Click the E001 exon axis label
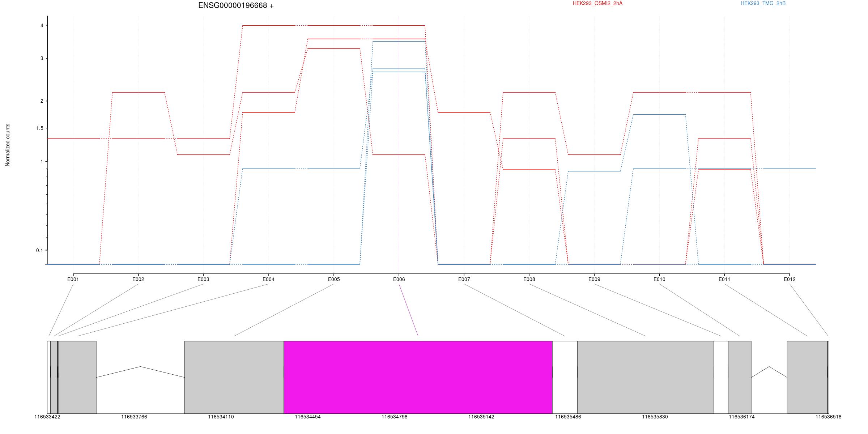Screen dimensions: 868x434 73,279
